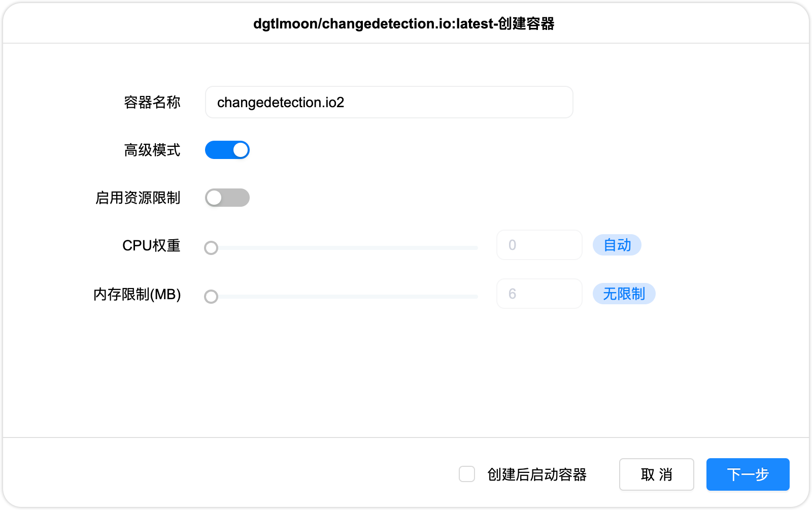Screen dimensions: 812x510
Task: Disable the 高级模式 advanced mode toggle
Action: click(227, 150)
